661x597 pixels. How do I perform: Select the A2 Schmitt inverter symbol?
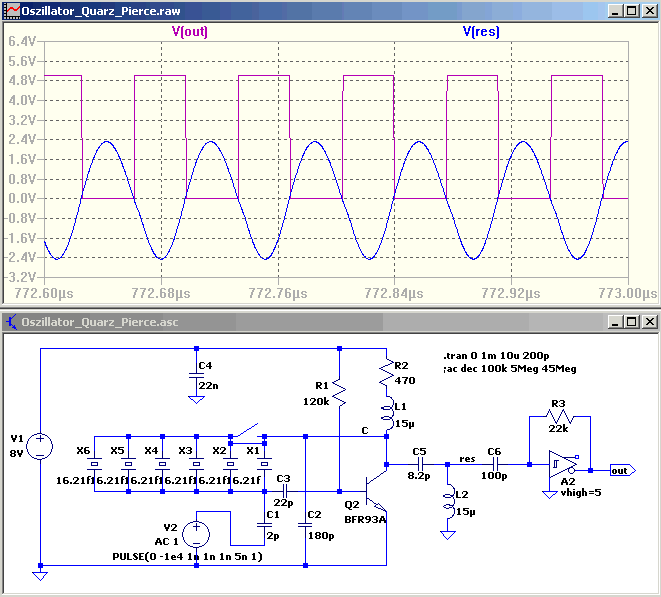pos(564,465)
